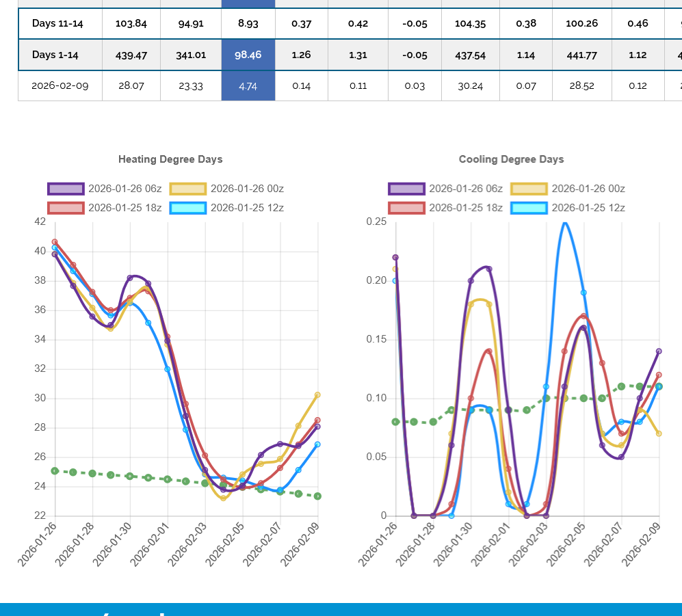Click the 439.47 value in Days 1-14 row

(x=131, y=55)
